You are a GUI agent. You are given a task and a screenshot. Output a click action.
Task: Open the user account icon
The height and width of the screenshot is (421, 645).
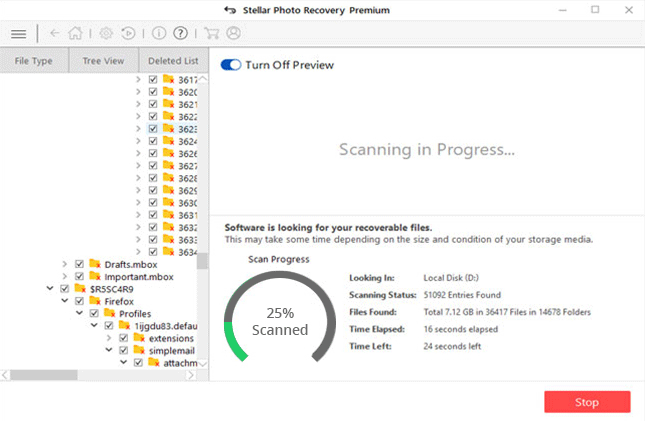tap(234, 33)
